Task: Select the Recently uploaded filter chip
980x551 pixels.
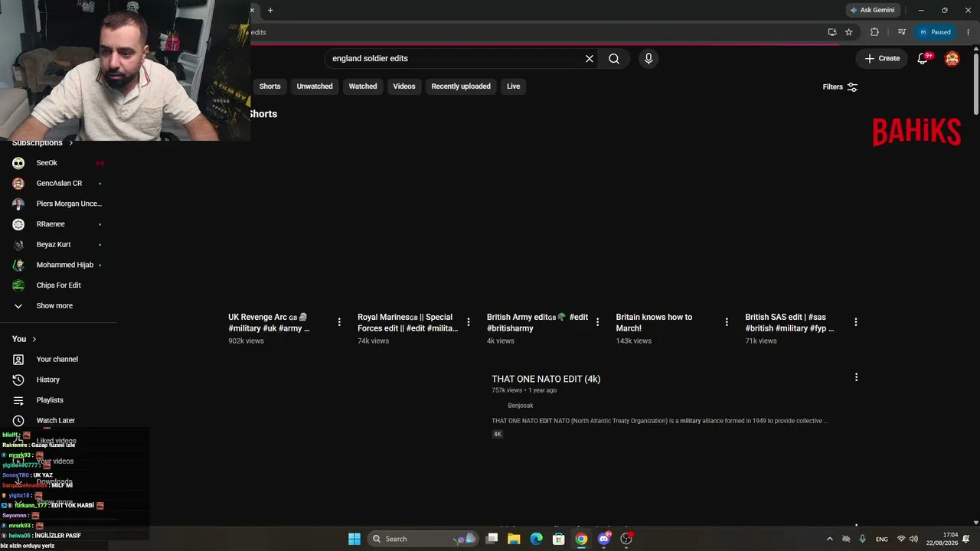Action: pos(461,86)
